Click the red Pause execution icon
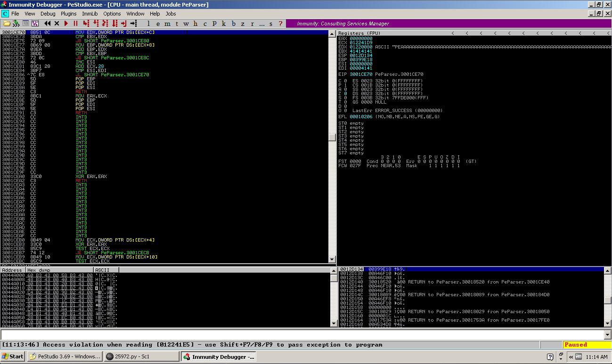 (x=75, y=24)
